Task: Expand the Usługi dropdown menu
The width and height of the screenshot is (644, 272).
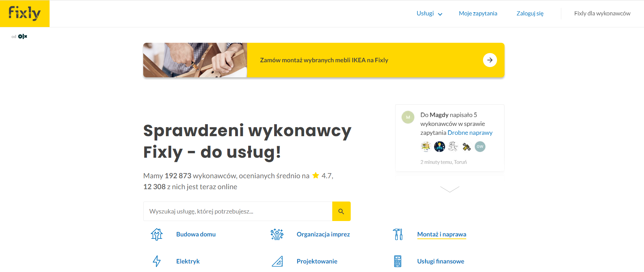Action: [429, 14]
